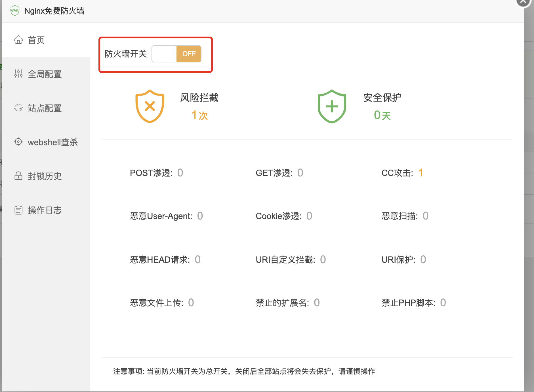Click the CC攻击 count value 1

(x=421, y=173)
